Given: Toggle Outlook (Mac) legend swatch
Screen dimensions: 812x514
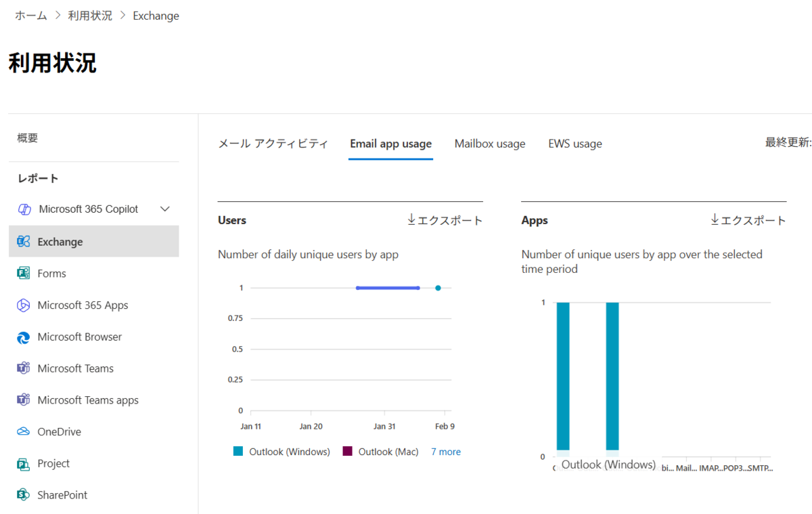Looking at the screenshot, I should click(347, 452).
